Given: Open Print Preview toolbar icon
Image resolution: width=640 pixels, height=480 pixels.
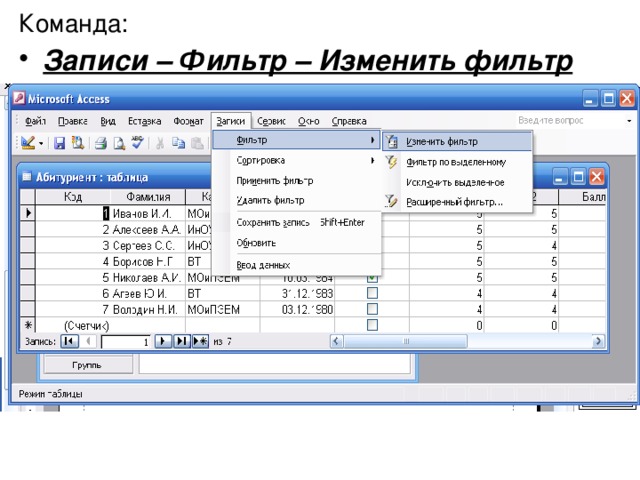Looking at the screenshot, I should pos(119,143).
